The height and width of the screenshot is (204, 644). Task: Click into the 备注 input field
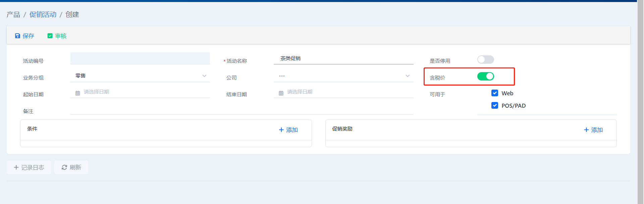tap(242, 109)
